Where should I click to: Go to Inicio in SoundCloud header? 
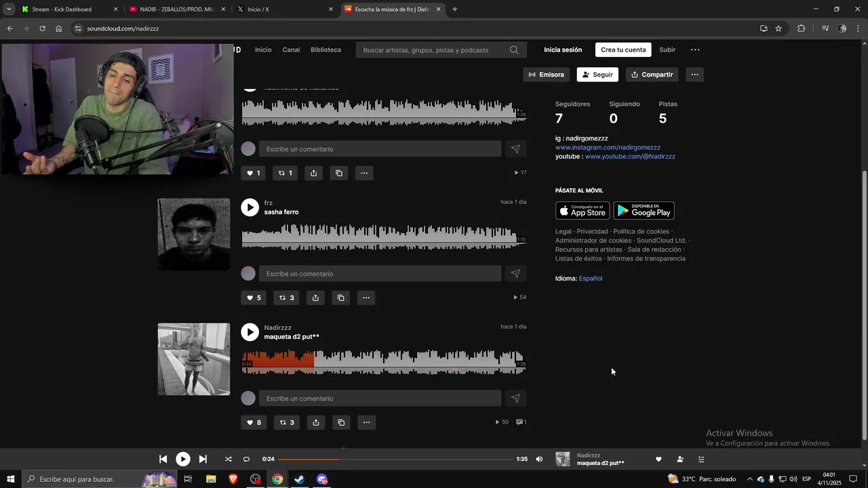coord(263,49)
